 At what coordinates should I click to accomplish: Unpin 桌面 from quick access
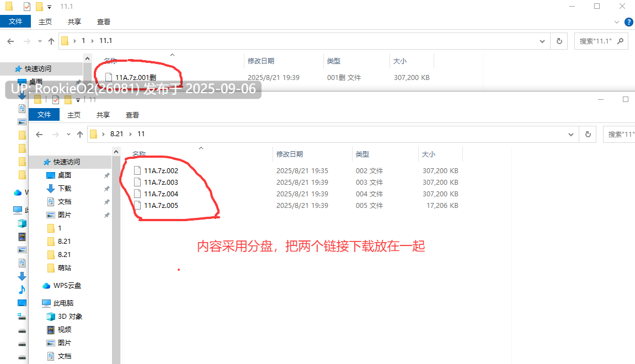[x=106, y=175]
